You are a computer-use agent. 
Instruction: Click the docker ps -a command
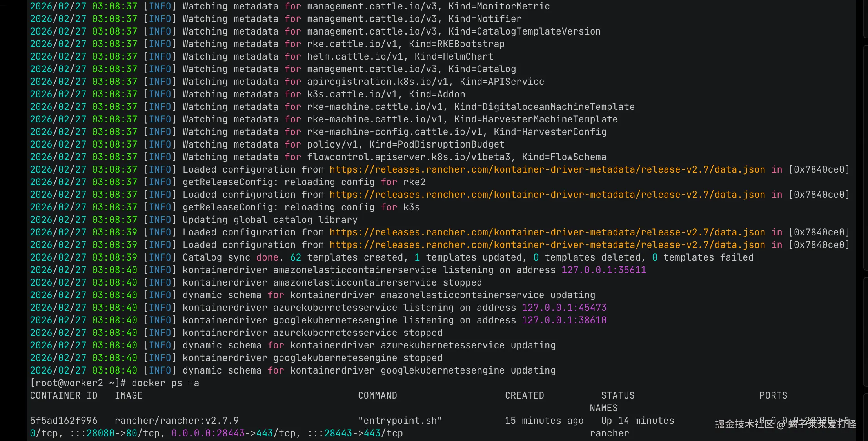coord(165,383)
